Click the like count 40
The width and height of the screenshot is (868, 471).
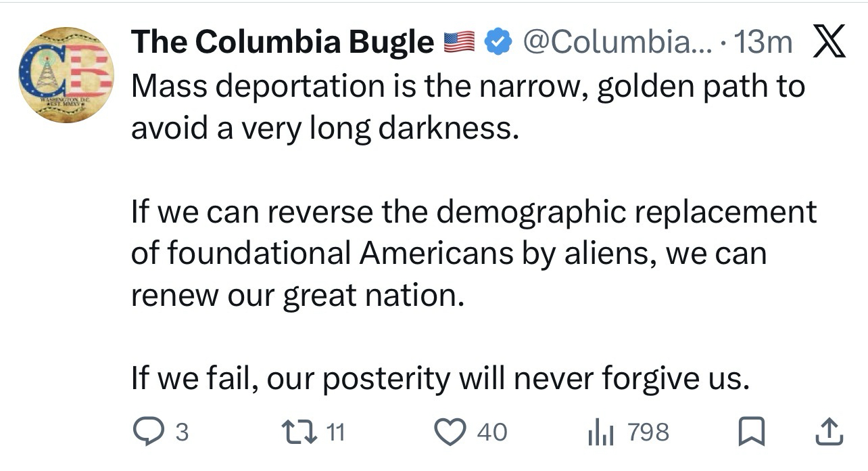(x=491, y=432)
